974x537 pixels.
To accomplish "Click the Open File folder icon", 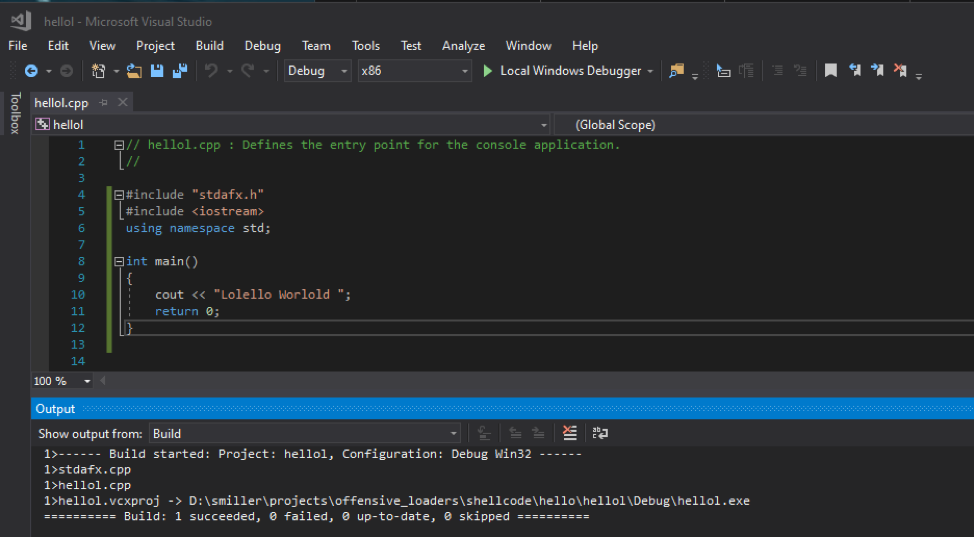I will point(134,71).
